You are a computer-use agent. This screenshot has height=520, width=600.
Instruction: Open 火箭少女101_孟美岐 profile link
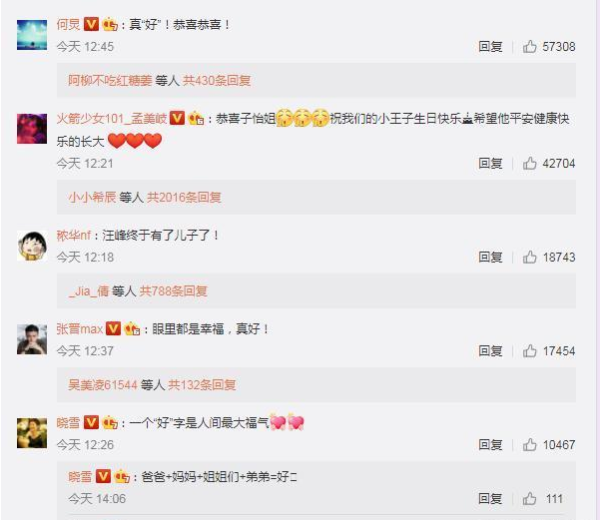[112, 118]
